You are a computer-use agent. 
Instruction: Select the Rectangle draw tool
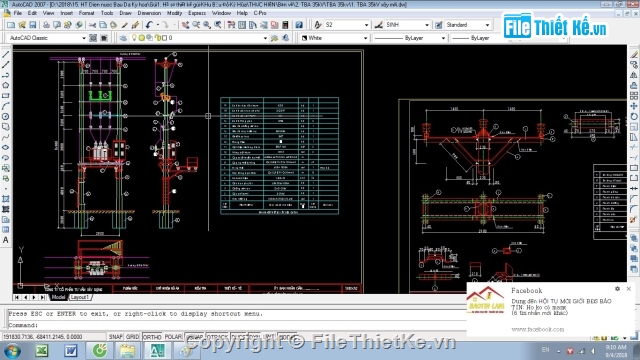point(6,96)
